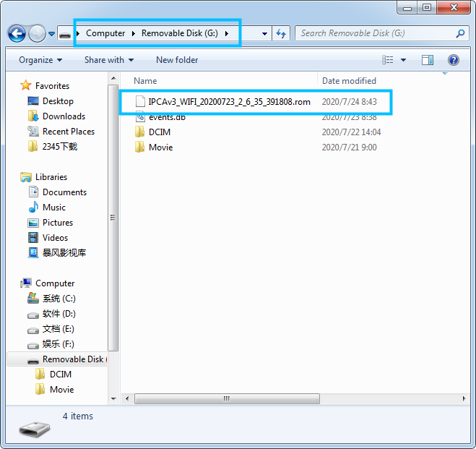This screenshot has width=476, height=449.
Task: Select Favorites in navigation pane
Action: click(x=52, y=85)
